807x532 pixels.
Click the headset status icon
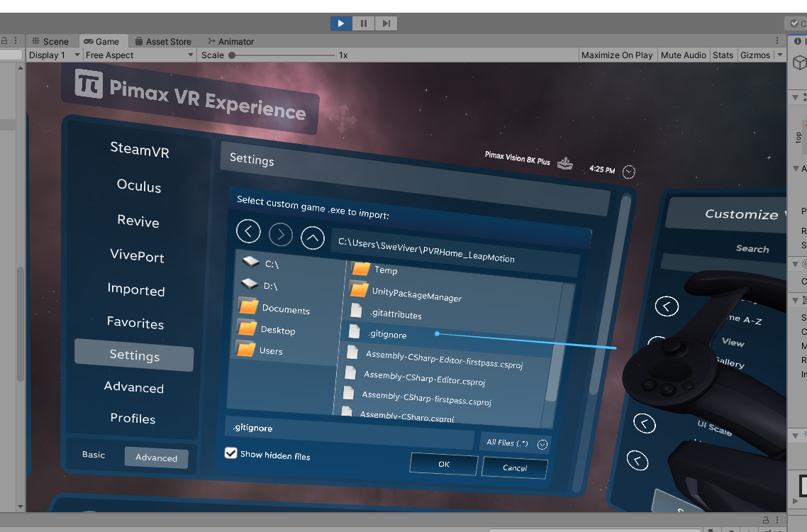tap(565, 164)
